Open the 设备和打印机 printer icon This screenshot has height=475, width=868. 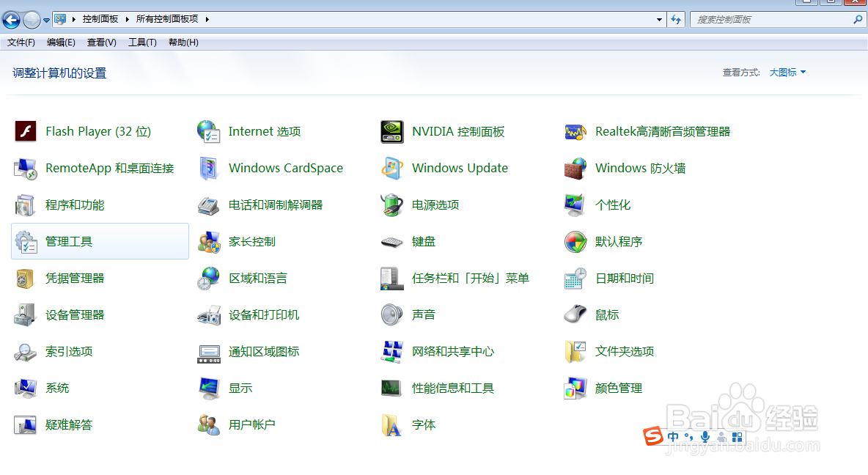coord(209,315)
